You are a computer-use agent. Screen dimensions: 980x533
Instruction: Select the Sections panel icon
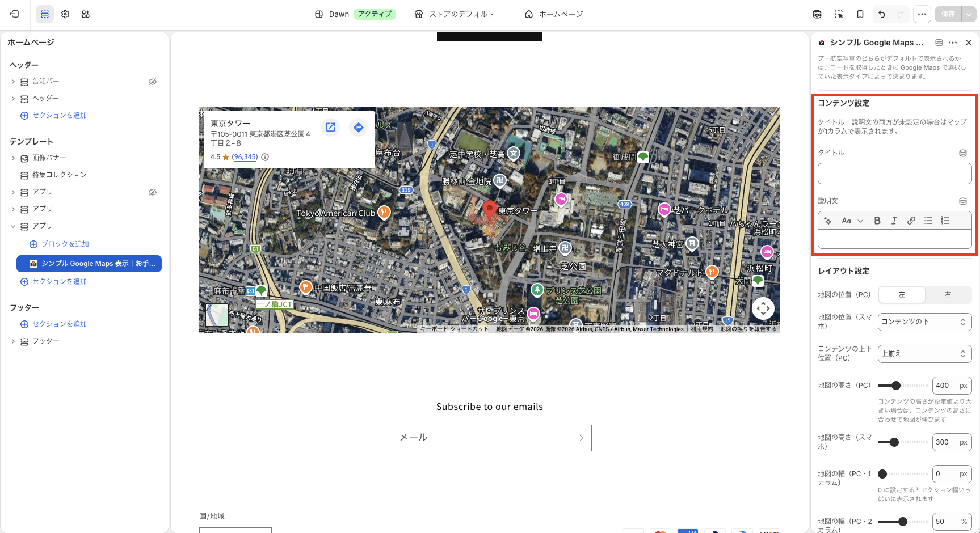[x=45, y=14]
